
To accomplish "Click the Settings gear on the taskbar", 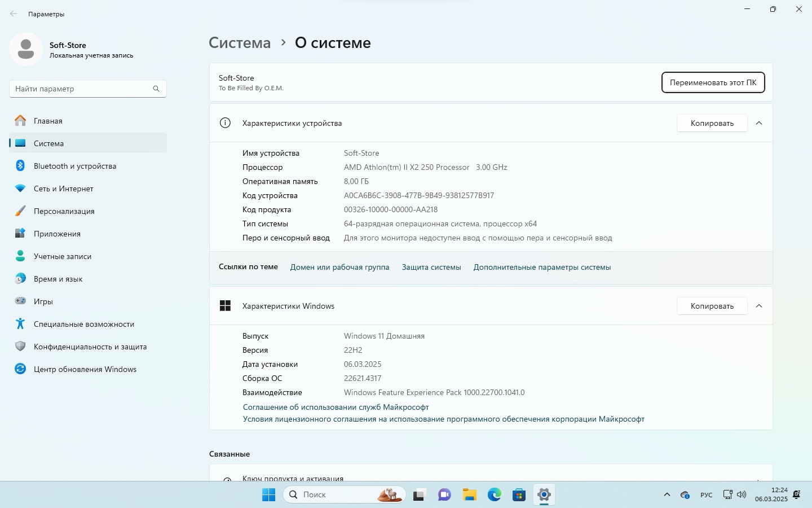I will [x=544, y=495].
